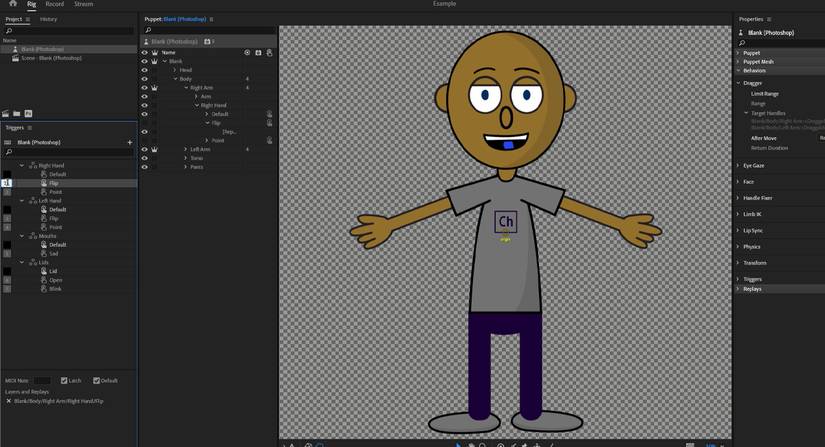The image size is (825, 447).
Task: Hide the Head layer using its eye icon
Action: (144, 70)
